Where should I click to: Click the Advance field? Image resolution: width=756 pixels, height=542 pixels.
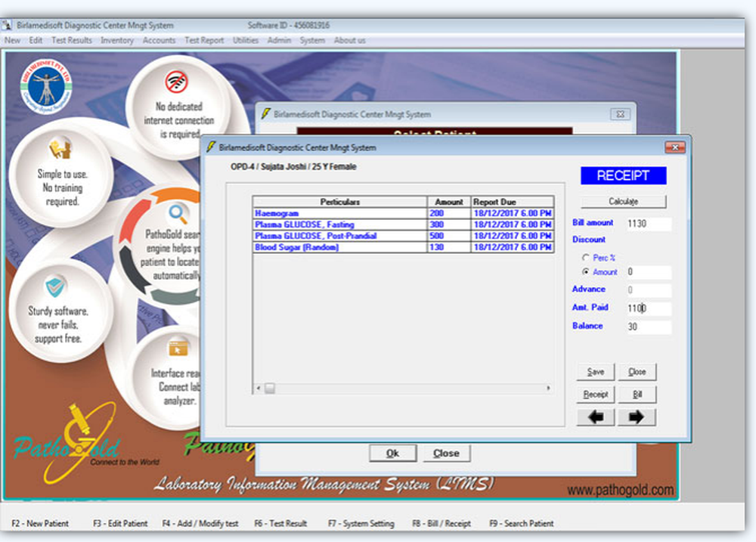[x=649, y=290]
